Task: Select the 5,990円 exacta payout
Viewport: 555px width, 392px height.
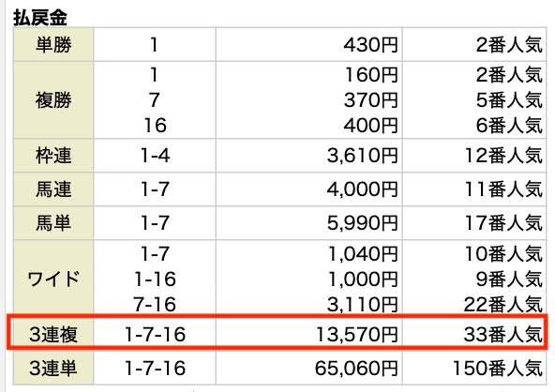Action: pos(363,223)
